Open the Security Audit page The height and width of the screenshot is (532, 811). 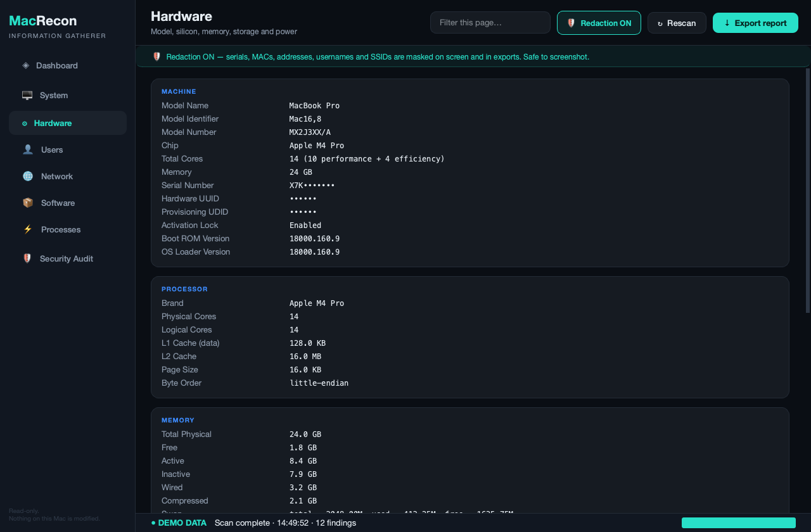click(x=68, y=258)
